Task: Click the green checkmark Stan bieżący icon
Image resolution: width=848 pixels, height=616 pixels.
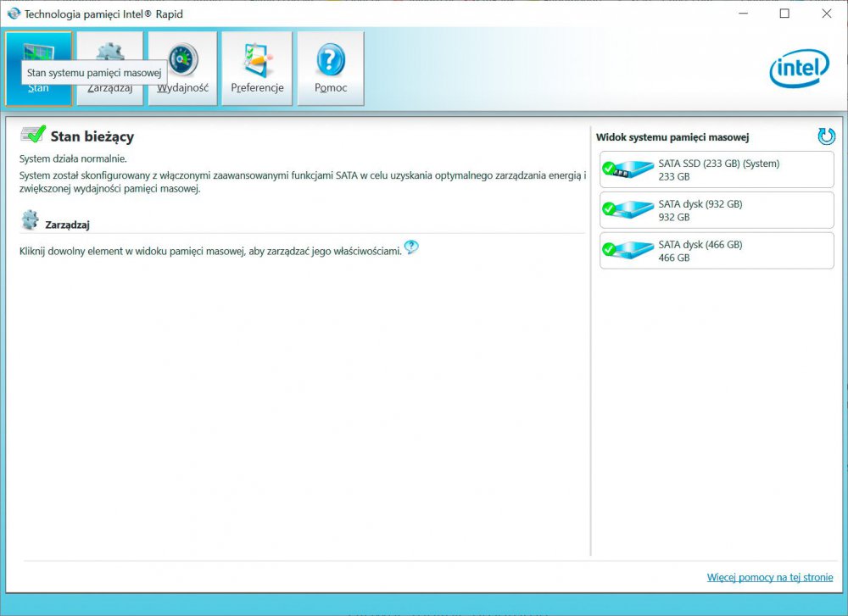Action: pos(33,136)
